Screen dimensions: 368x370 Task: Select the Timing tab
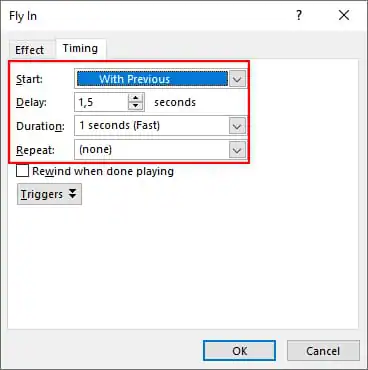[x=80, y=49]
